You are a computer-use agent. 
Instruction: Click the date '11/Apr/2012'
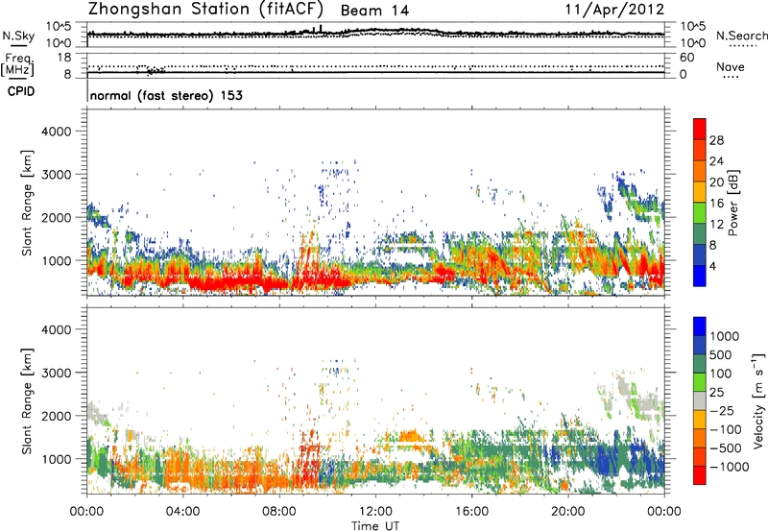[614, 10]
